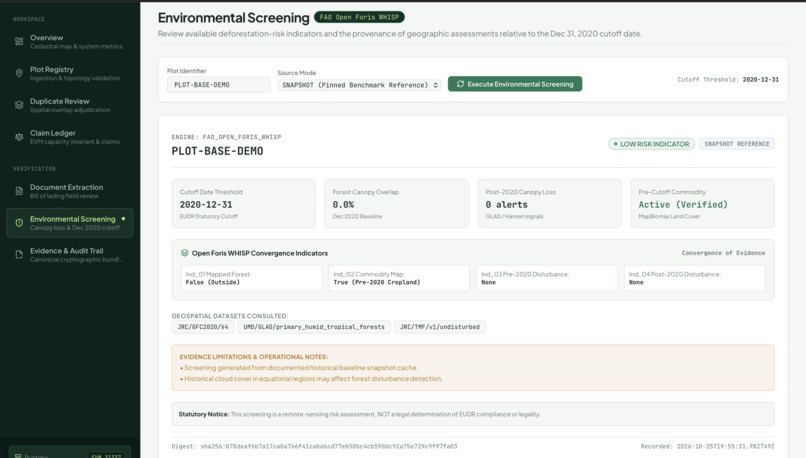The image size is (806, 458).
Task: Select the Statutory Notice text
Action: point(359,414)
